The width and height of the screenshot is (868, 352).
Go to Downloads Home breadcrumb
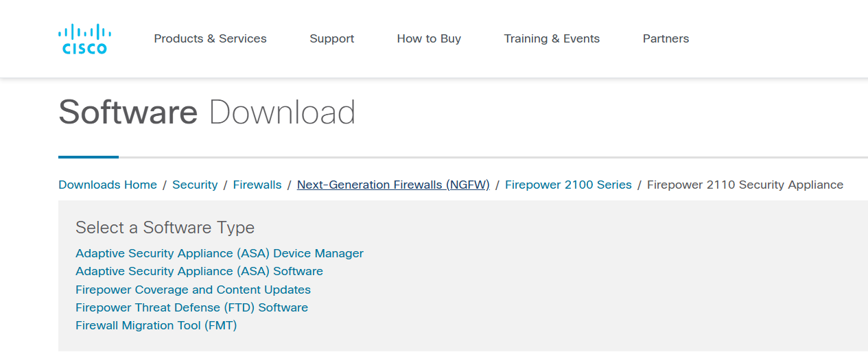[x=108, y=185]
